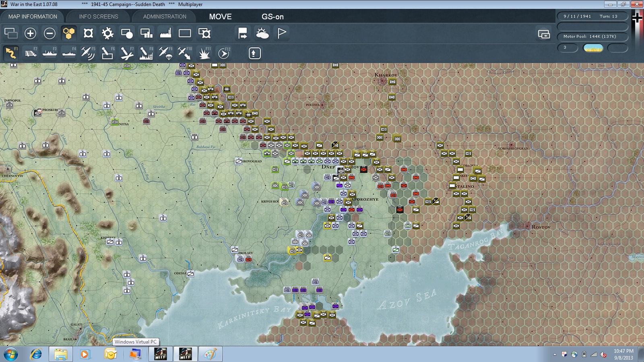Image resolution: width=644 pixels, height=362 pixels.
Task: Show weather with the sun-cloud icon
Action: click(x=262, y=33)
